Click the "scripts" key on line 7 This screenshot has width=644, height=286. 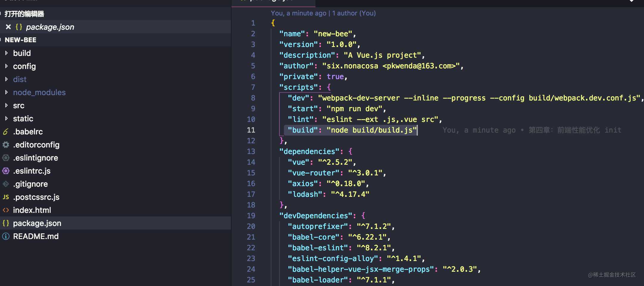tap(298, 87)
